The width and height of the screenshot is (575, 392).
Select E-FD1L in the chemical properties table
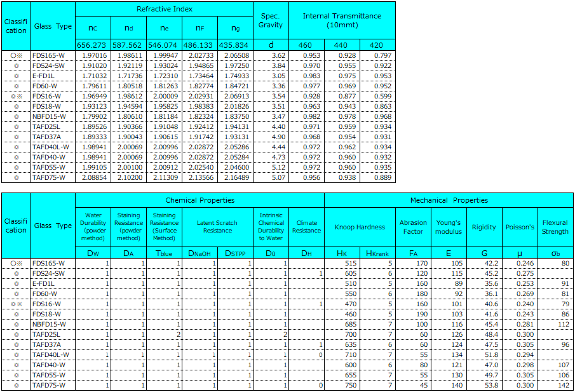(43, 284)
